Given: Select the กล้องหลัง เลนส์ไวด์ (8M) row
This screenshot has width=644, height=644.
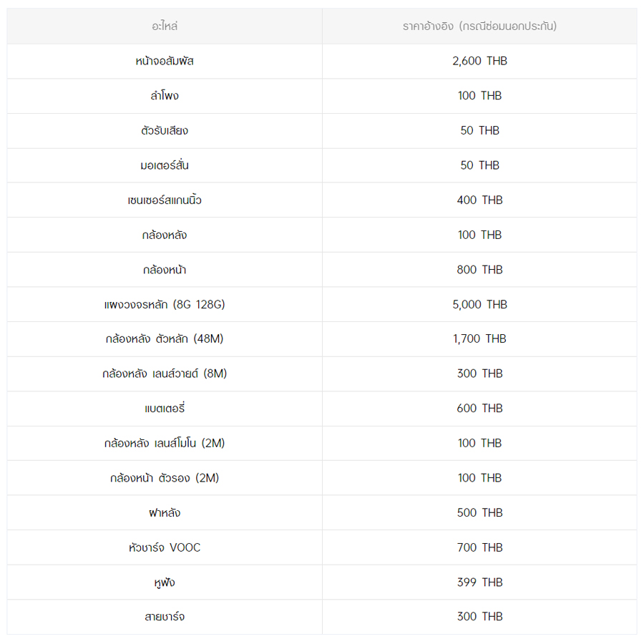Looking at the screenshot, I should click(x=165, y=374).
